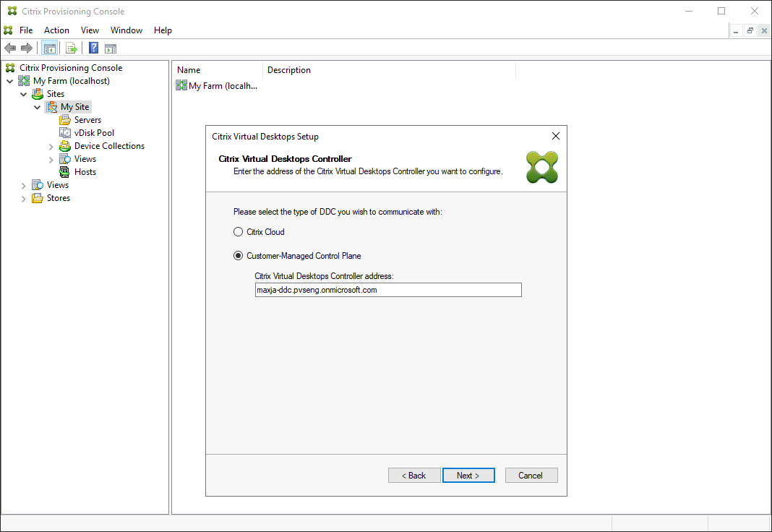772x532 pixels.
Task: Select the vDisk Pool item
Action: pyautogui.click(x=93, y=132)
